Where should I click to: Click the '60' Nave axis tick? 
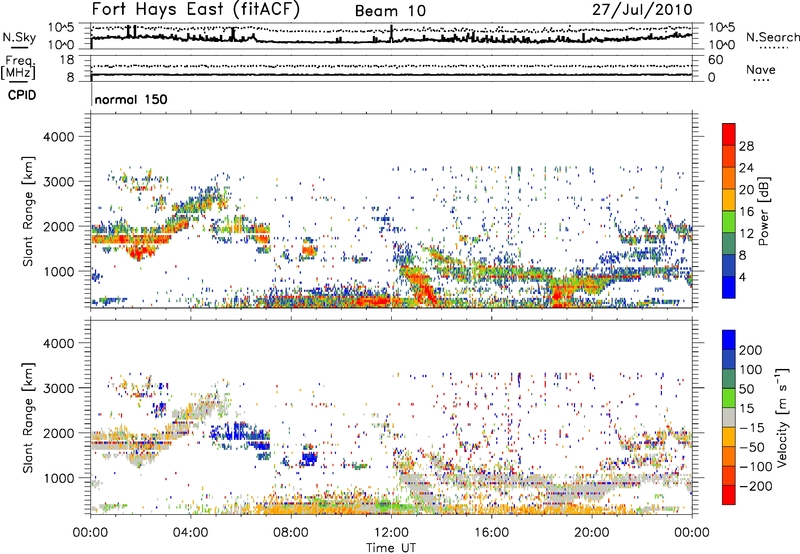715,60
